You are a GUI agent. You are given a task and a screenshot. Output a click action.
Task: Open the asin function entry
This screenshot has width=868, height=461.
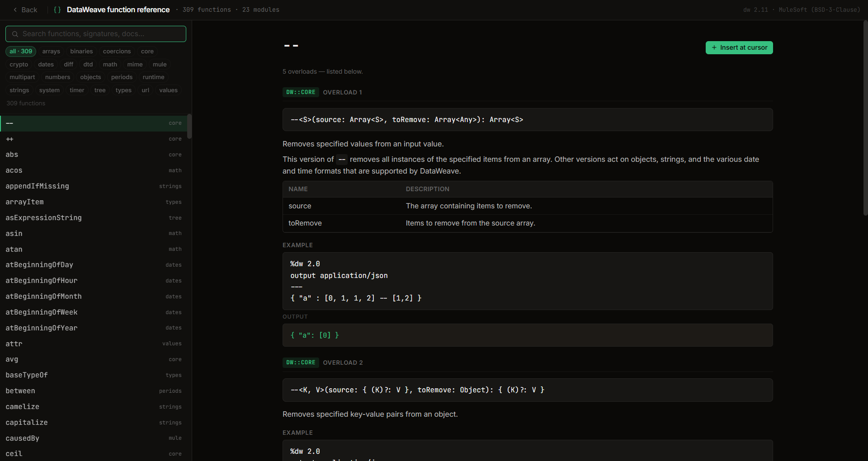point(94,234)
